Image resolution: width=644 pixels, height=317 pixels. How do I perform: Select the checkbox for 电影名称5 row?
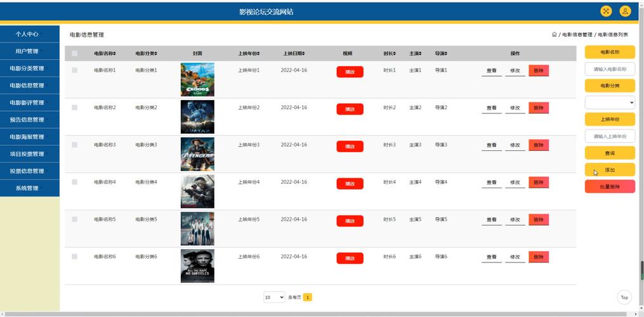(74, 219)
